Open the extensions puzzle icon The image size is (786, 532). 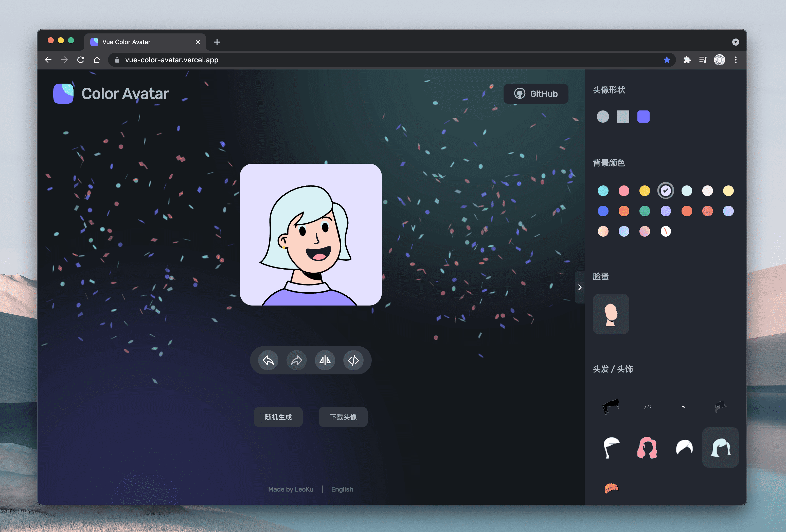tap(687, 60)
